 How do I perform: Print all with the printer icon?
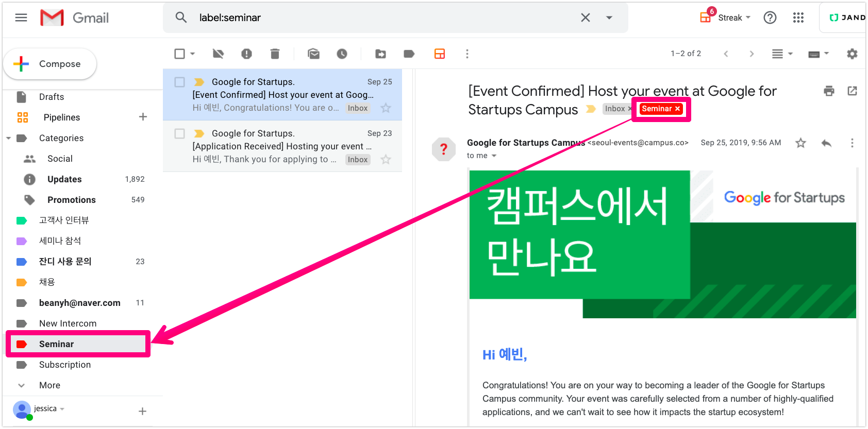[829, 91]
